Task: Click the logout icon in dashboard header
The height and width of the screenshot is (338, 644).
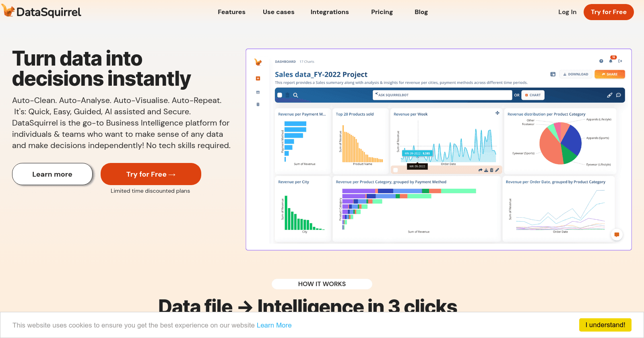Action: pyautogui.click(x=620, y=61)
